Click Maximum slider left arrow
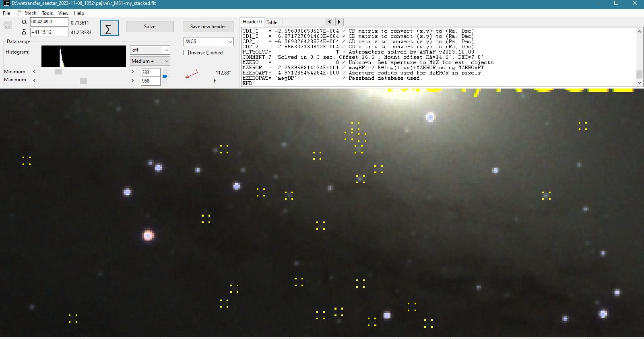Screen dimensions: 644x339 (x=34, y=81)
